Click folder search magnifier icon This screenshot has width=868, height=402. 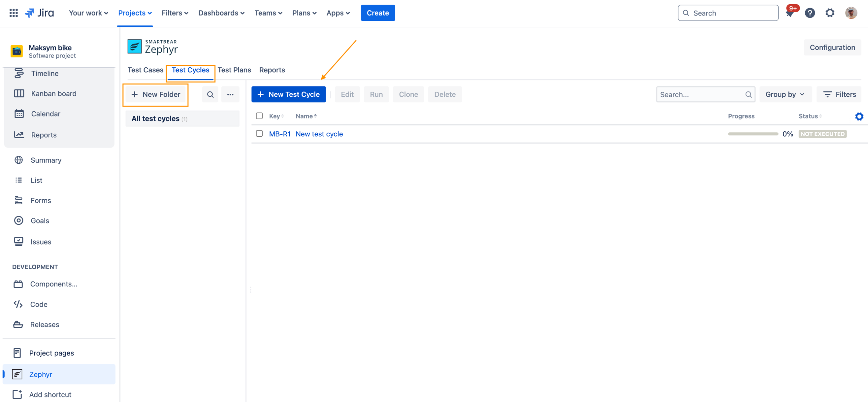(210, 94)
